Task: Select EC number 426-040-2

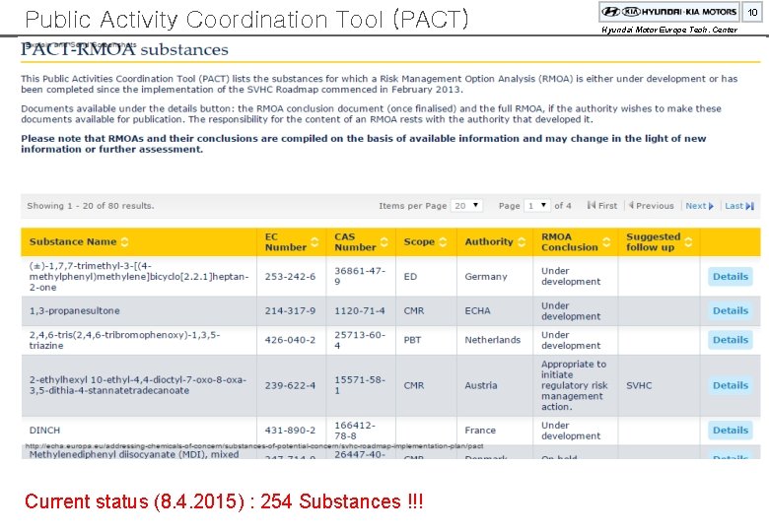Action: click(x=290, y=340)
